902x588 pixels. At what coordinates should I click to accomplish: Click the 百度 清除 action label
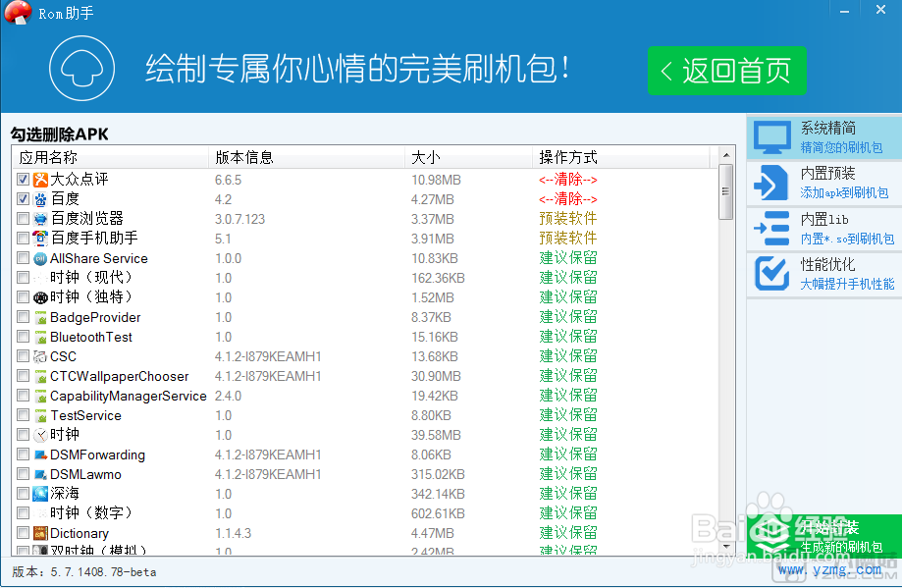pos(567,199)
